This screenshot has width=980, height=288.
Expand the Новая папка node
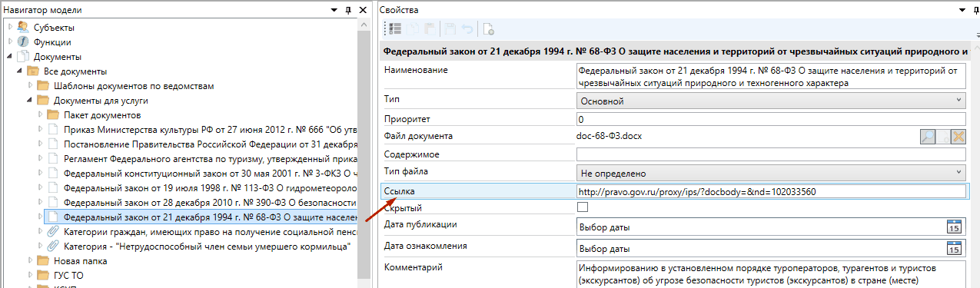[x=30, y=261]
